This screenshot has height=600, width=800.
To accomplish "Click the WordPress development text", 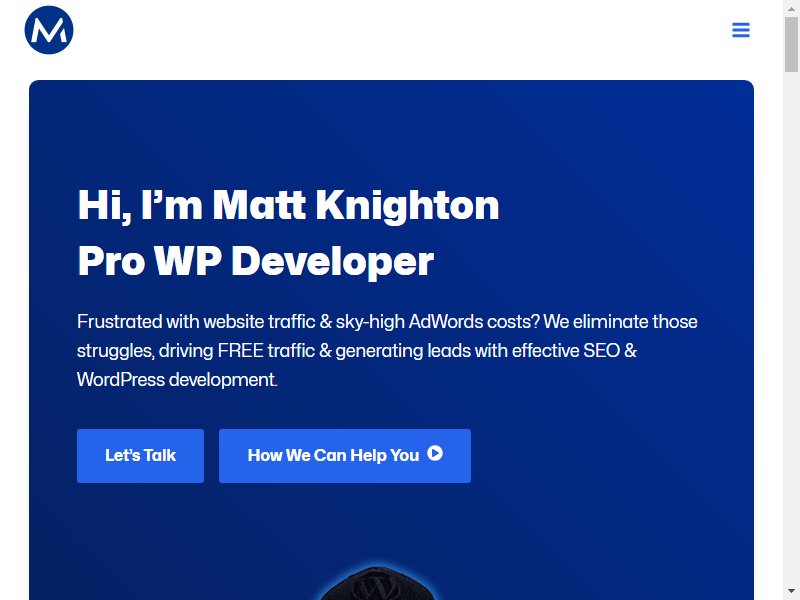I will click(x=177, y=380).
